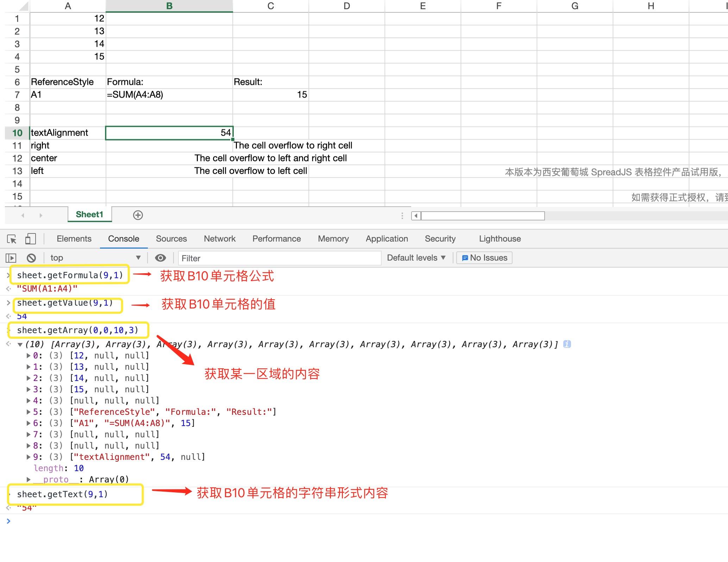
Task: Add a new sheet with the plus icon
Action: coord(138,215)
